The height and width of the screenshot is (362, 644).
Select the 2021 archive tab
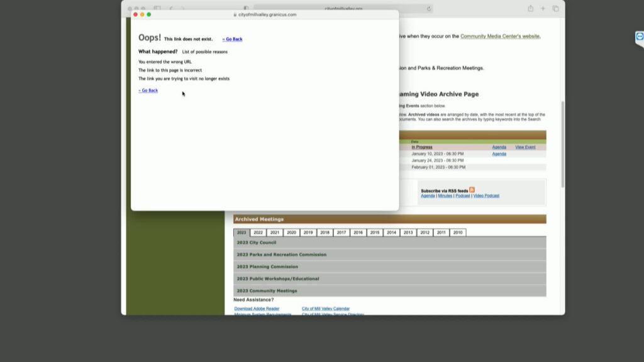coord(275,233)
